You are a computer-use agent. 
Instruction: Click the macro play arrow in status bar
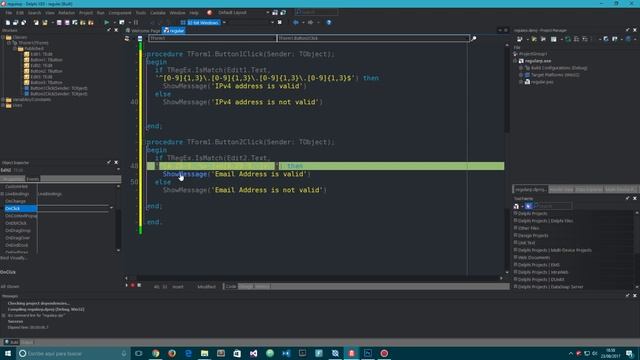pos(127,286)
